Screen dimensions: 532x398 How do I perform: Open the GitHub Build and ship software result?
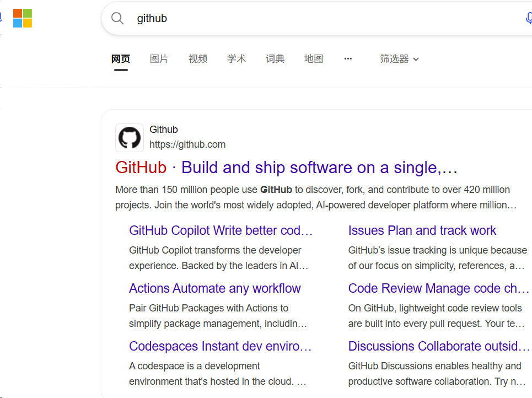(286, 168)
